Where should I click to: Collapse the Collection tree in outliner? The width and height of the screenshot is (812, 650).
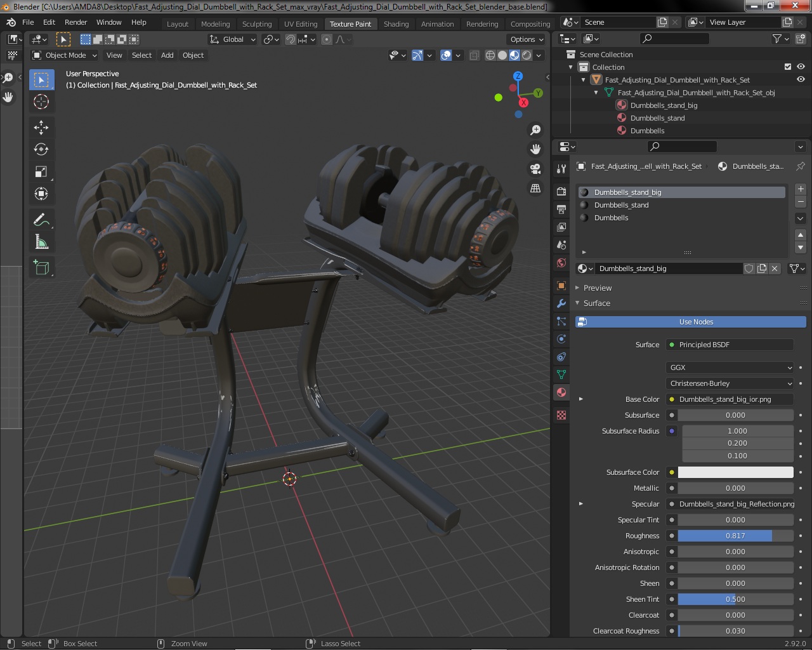click(x=570, y=67)
